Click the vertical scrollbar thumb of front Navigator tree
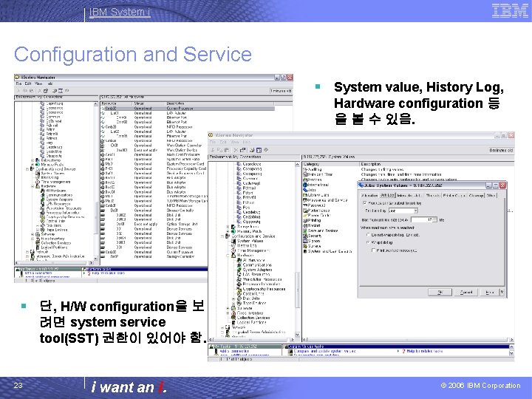The width and height of the screenshot is (532, 399). 297,290
